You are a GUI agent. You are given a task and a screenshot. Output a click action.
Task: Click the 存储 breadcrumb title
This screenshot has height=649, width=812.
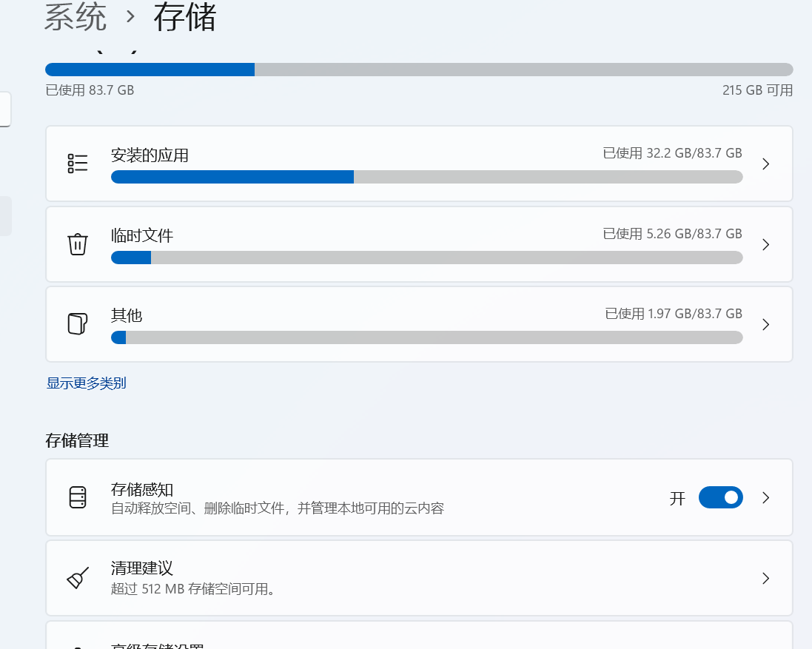(x=184, y=18)
